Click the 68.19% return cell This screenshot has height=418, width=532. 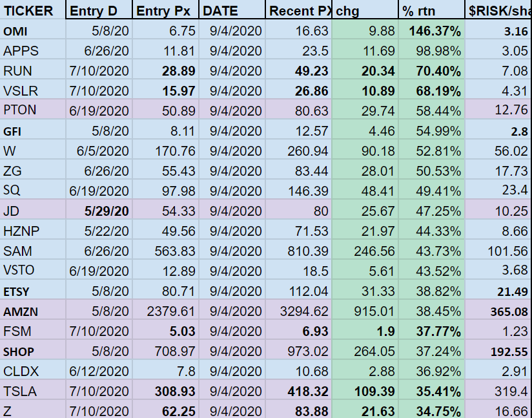(431, 89)
